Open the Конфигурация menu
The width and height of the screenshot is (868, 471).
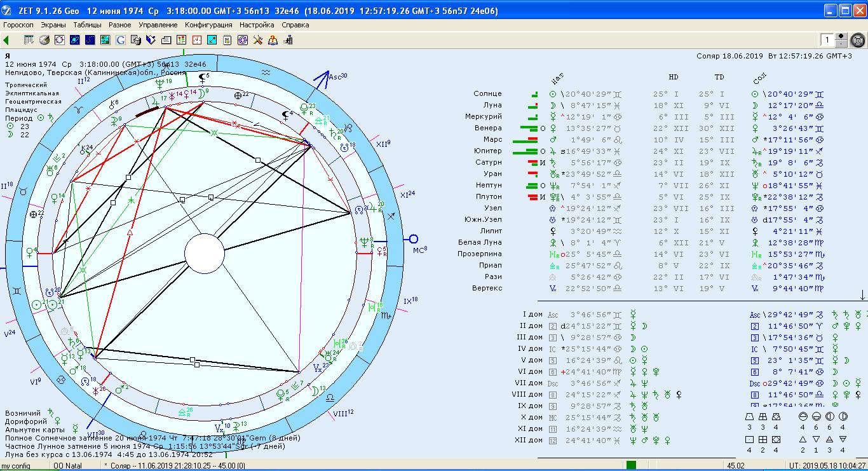point(208,25)
